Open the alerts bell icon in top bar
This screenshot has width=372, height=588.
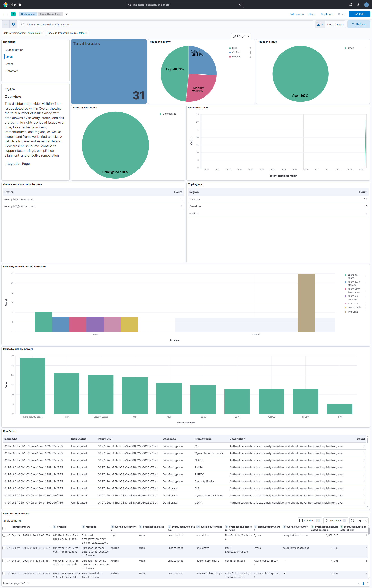point(358,4)
